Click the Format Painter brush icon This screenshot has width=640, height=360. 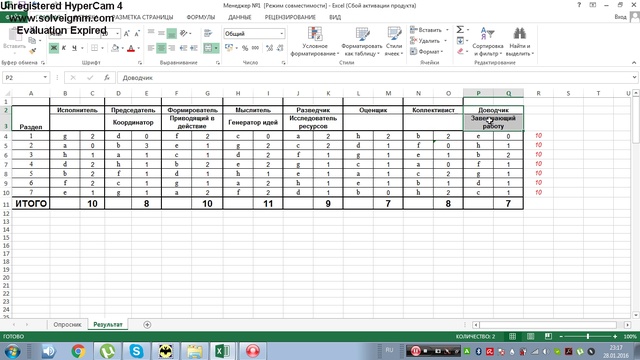coord(33,51)
